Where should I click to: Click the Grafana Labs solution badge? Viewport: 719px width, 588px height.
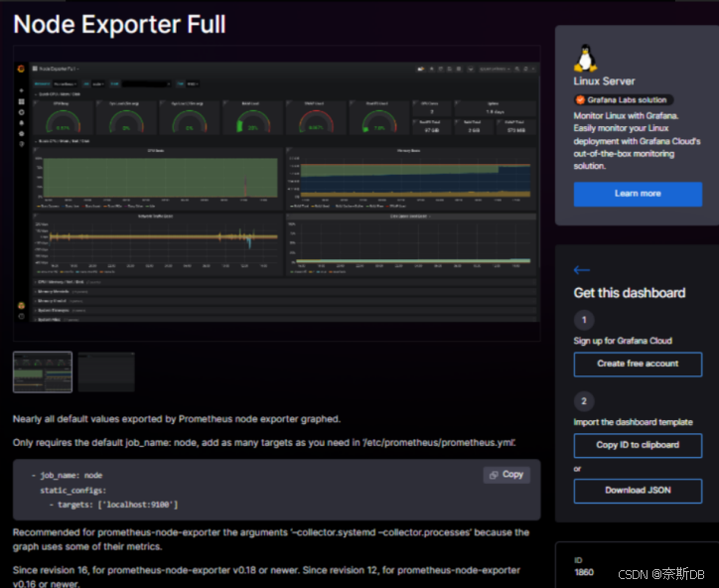click(623, 100)
